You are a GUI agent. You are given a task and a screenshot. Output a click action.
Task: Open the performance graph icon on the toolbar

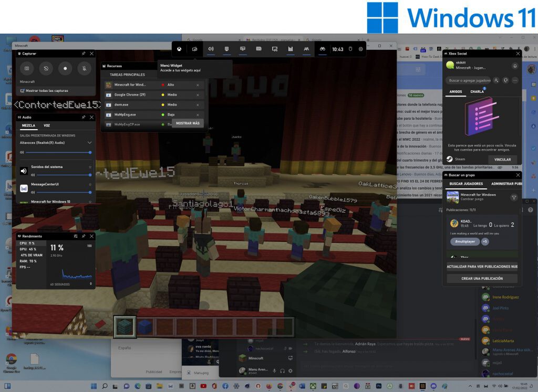pos(291,49)
